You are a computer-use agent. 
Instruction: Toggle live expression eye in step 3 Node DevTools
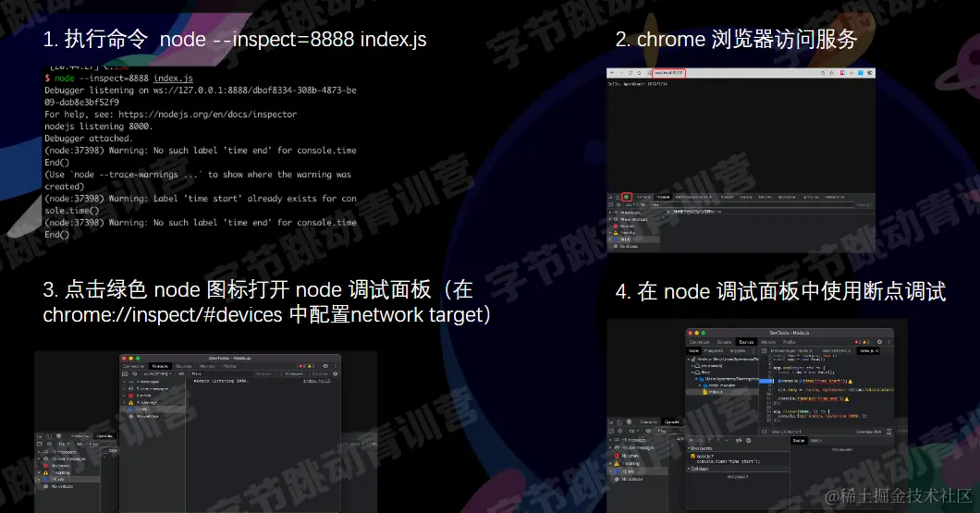coord(181,373)
